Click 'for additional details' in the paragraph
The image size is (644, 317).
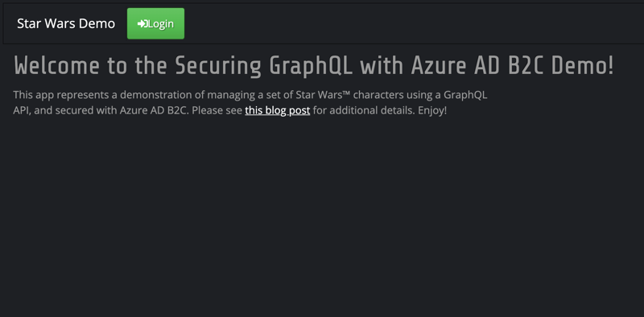[364, 110]
